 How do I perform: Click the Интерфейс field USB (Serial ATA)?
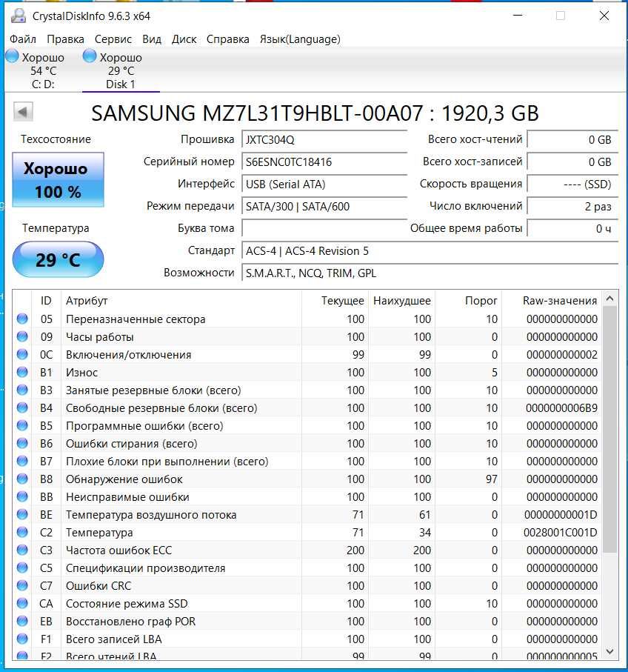pos(324,184)
